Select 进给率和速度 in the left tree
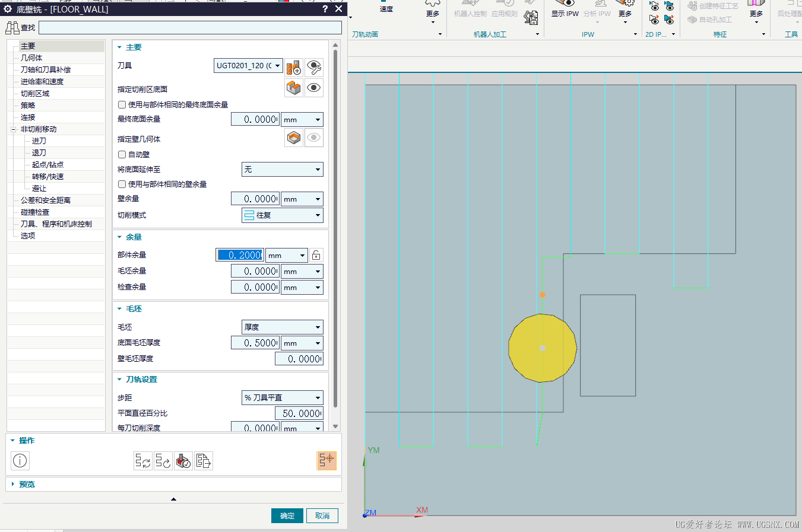Screen dimensions: 802x532 click(42, 82)
